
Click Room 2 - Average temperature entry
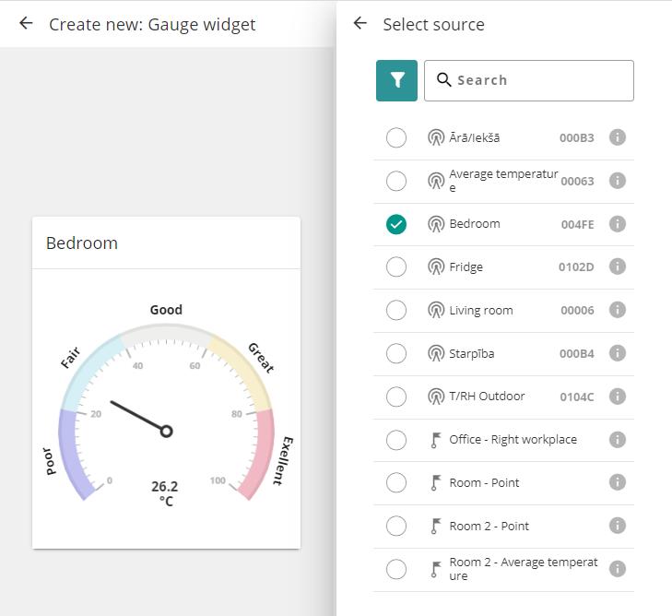point(523,569)
